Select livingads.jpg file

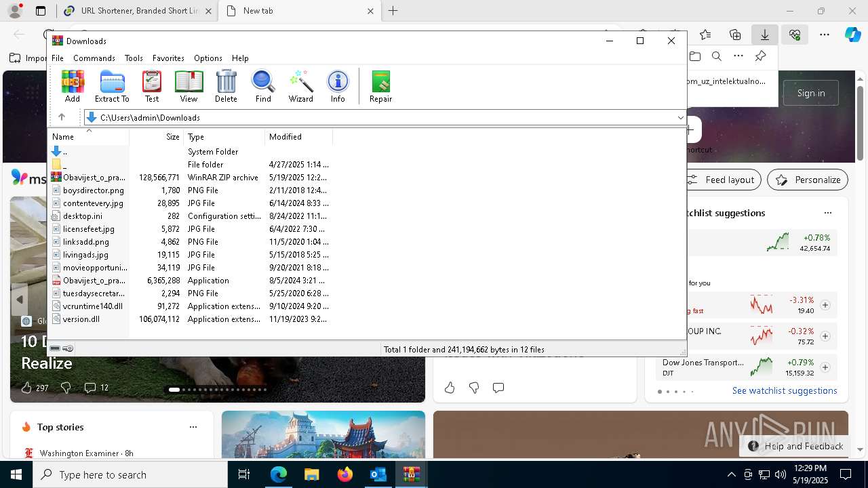(x=191, y=255)
